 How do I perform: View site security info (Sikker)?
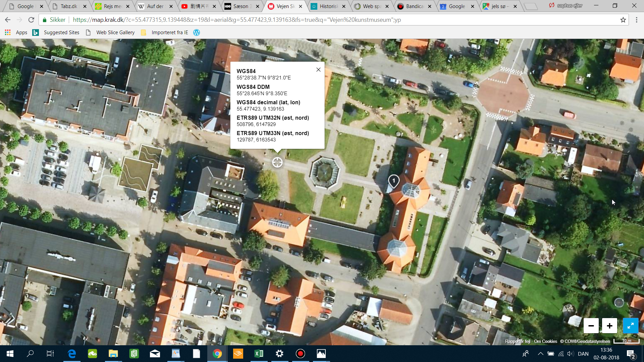click(54, 20)
